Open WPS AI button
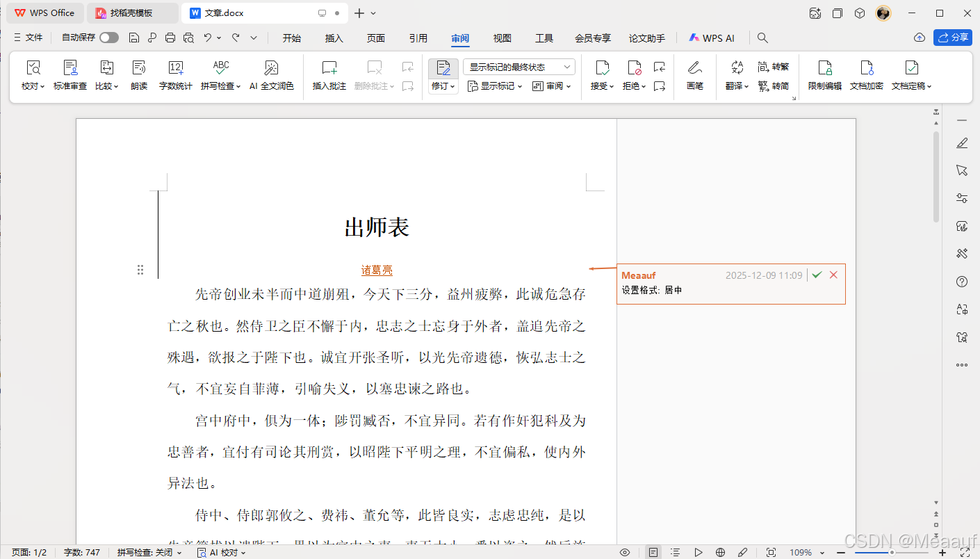Viewport: 980px width, 559px height. point(712,38)
